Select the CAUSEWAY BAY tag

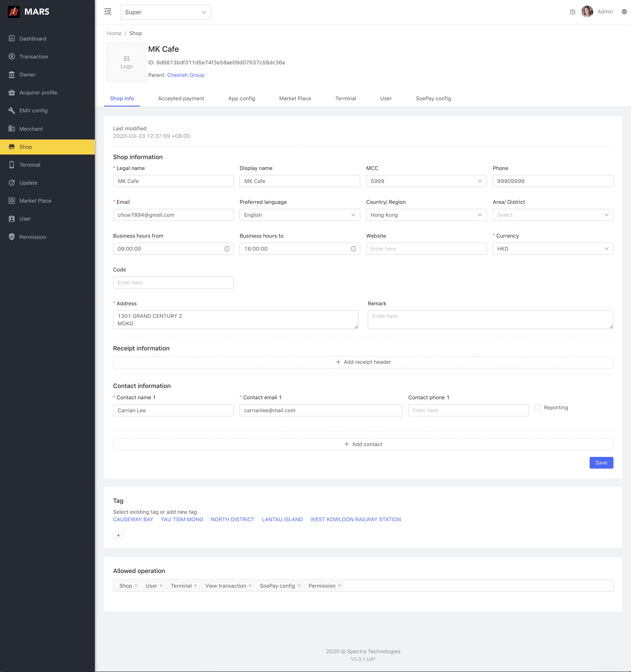pos(133,520)
